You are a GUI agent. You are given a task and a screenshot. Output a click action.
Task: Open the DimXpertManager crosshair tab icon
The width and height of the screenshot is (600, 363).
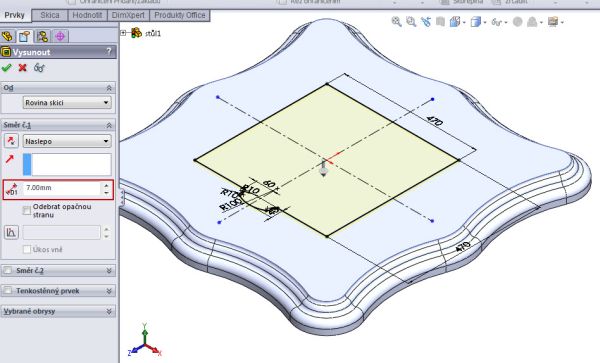point(60,36)
